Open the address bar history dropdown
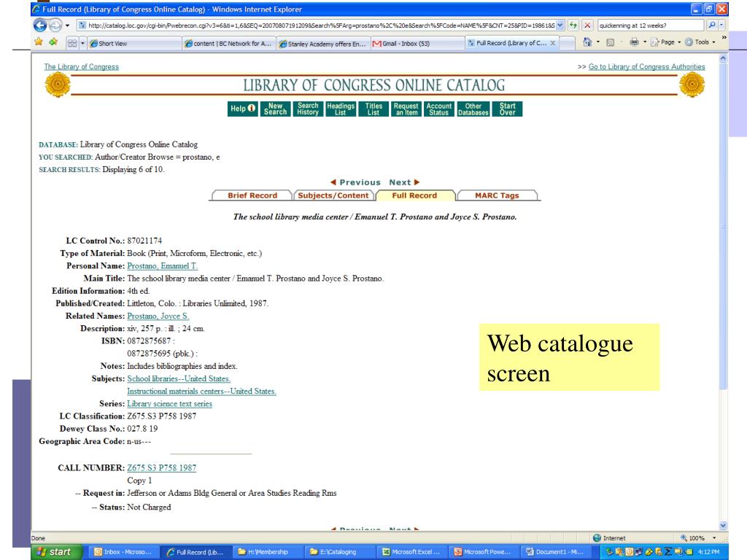Screen dimensions: 747x560 point(560,26)
